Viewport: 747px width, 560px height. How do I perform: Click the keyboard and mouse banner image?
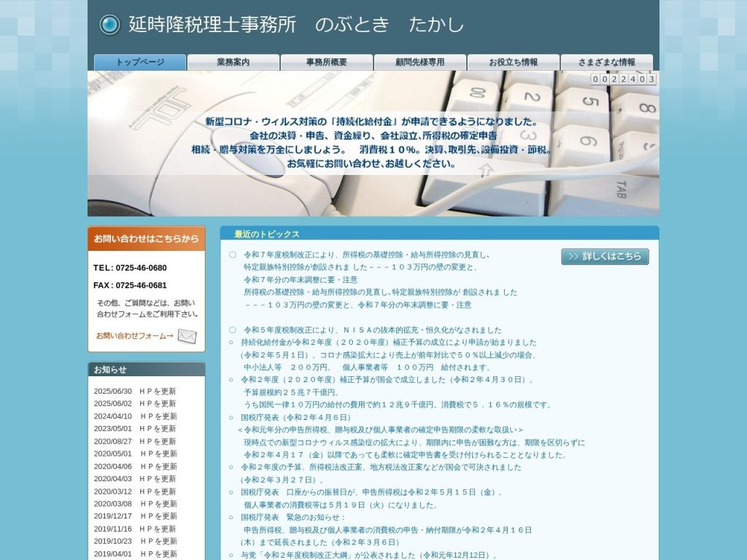373,144
